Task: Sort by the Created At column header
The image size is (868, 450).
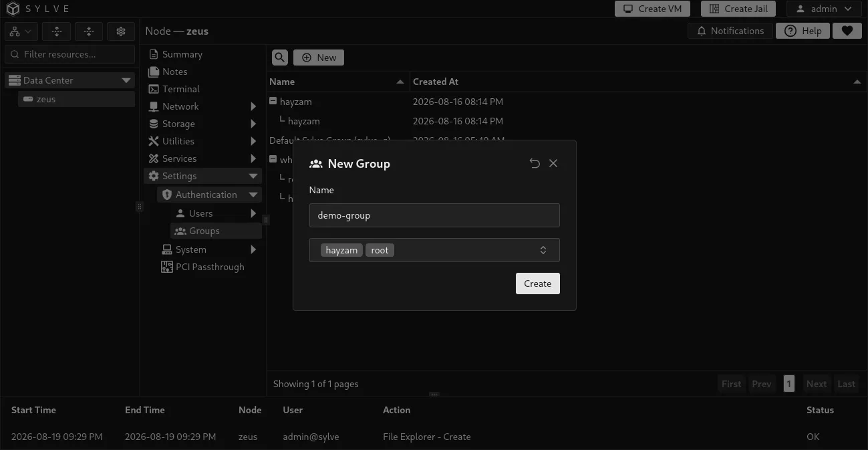Action: (637, 82)
